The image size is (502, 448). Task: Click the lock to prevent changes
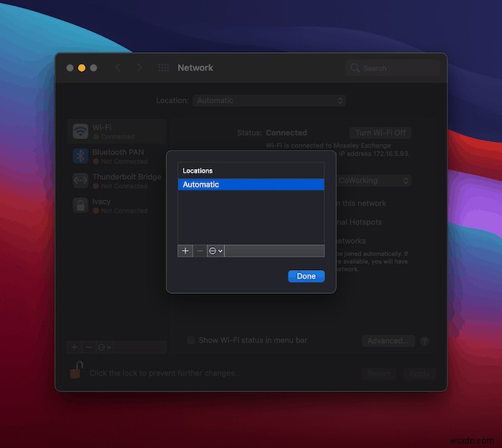(x=76, y=370)
